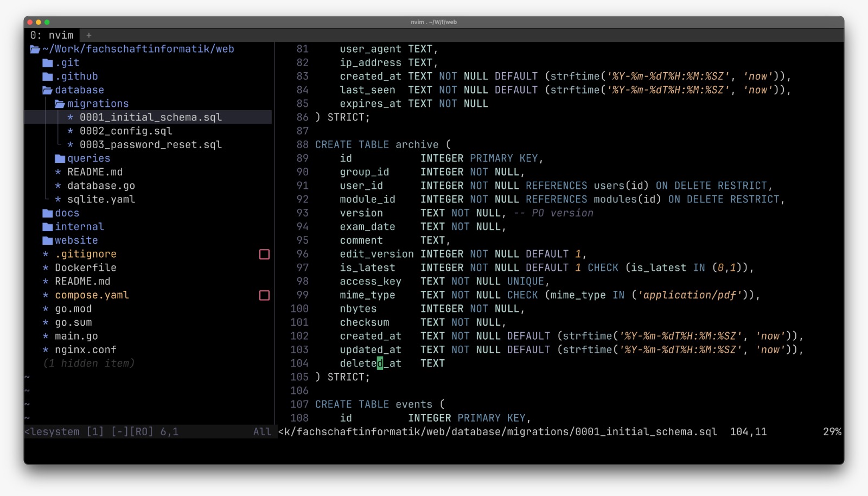Open 0002_config.sql in the file tree
868x496 pixels.
coord(125,131)
